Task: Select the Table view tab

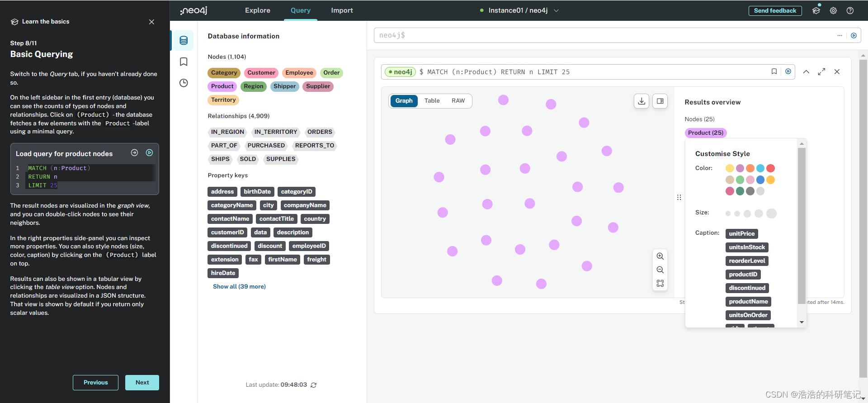Action: pyautogui.click(x=432, y=101)
